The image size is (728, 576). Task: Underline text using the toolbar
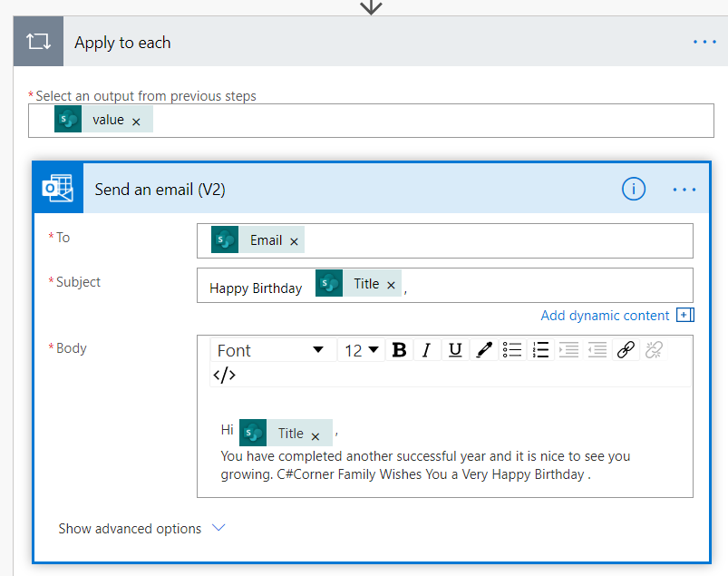point(454,349)
